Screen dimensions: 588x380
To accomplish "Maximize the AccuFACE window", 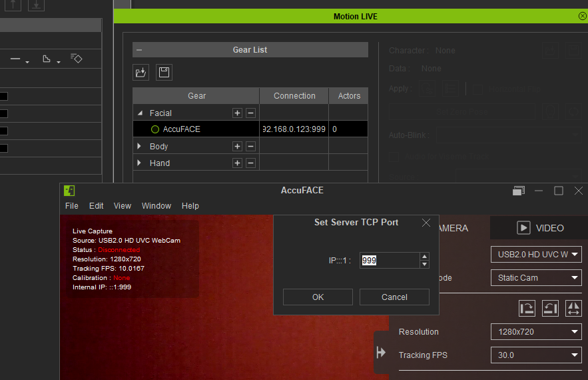I will tap(559, 191).
